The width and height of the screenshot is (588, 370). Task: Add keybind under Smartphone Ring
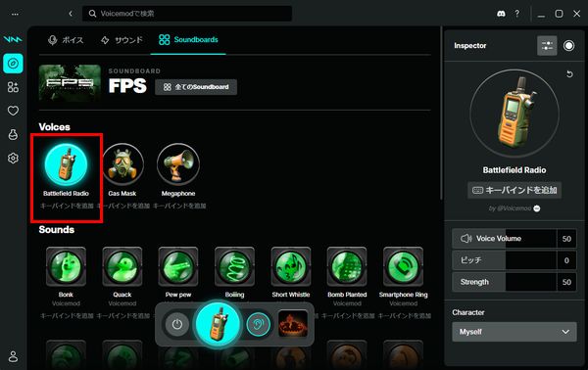(404, 316)
